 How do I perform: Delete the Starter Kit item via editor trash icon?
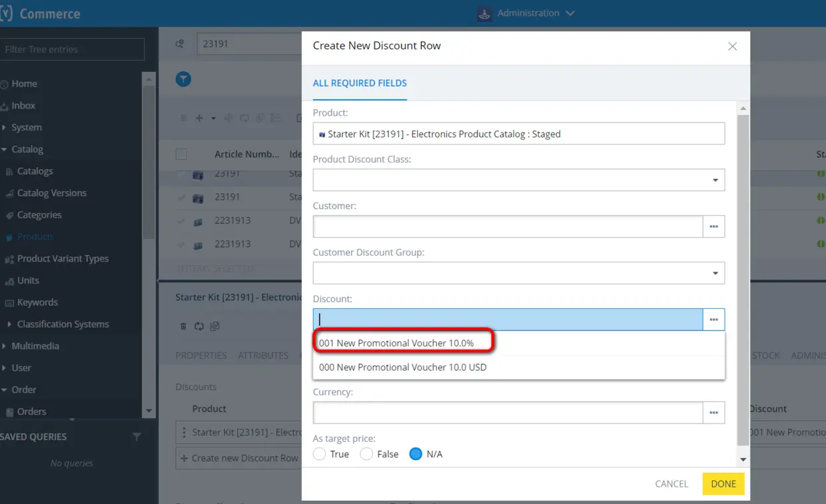[x=183, y=326]
